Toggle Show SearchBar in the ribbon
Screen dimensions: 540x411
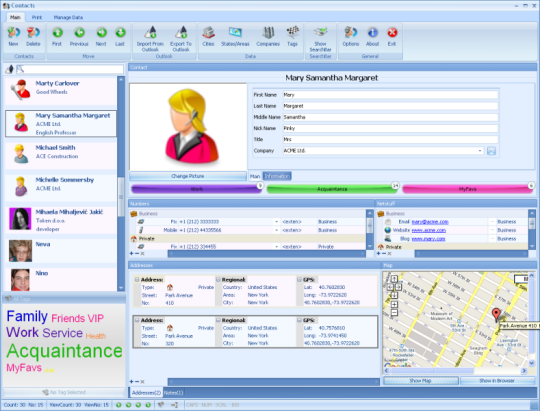coord(320,39)
